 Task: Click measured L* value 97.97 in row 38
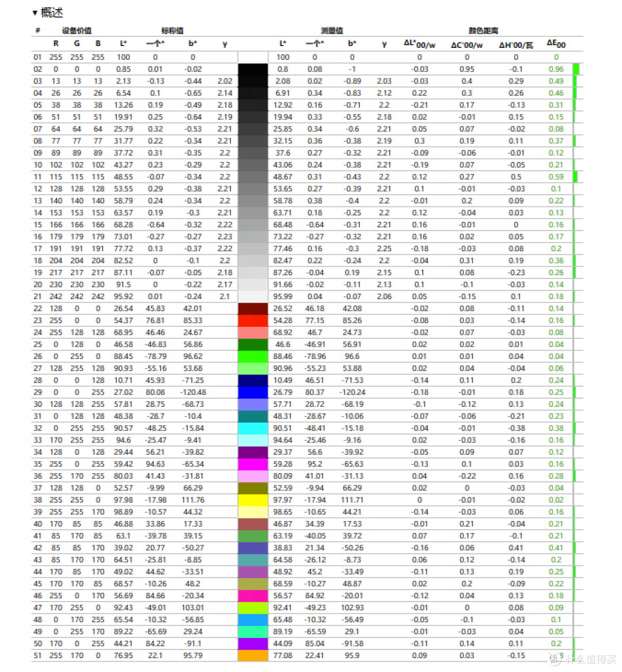click(x=283, y=500)
